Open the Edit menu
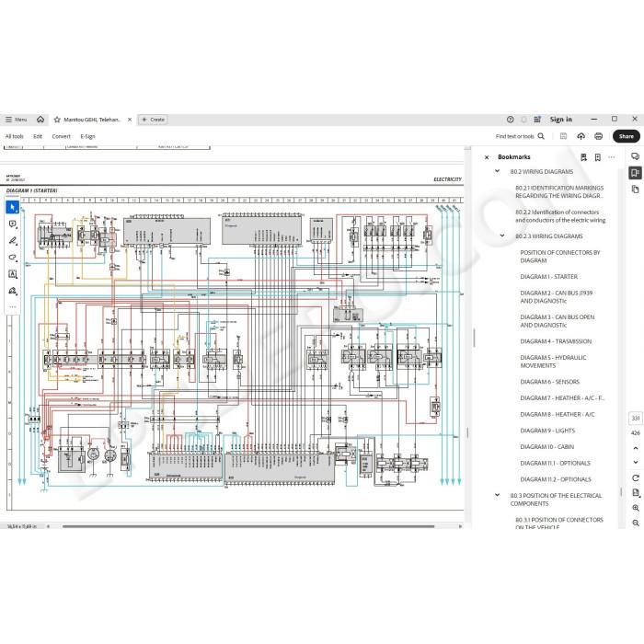Viewport: 644px width, 644px height. (38, 136)
